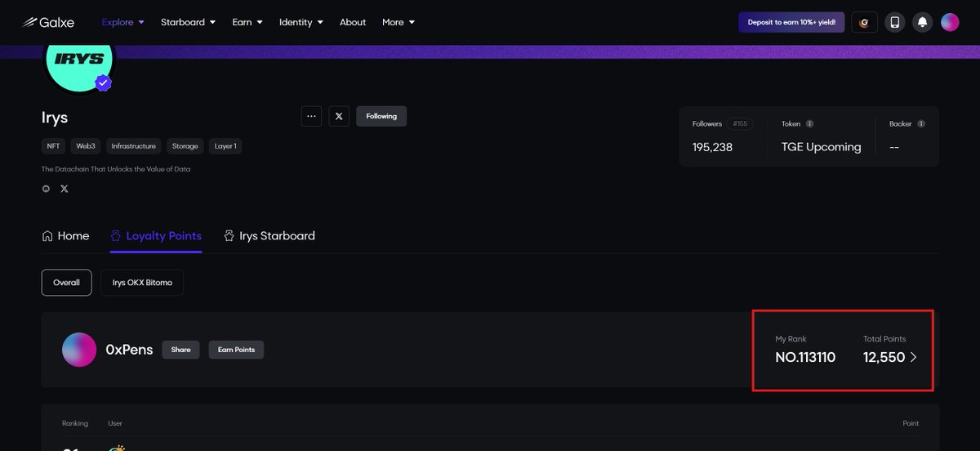Open the G token icon in header
980x451 pixels.
click(x=865, y=22)
